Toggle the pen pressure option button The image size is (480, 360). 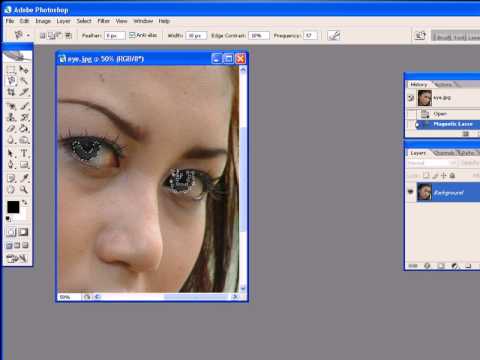(x=334, y=35)
